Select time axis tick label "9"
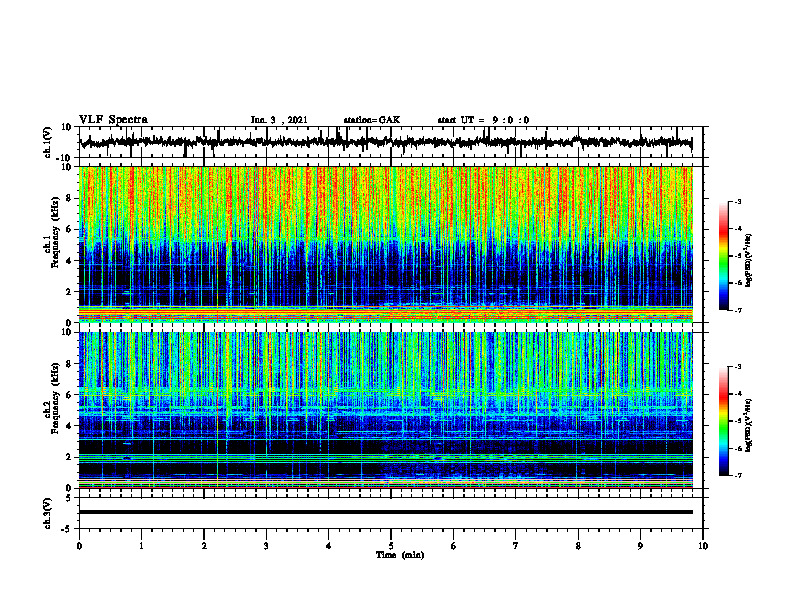792x612 pixels. pos(640,546)
